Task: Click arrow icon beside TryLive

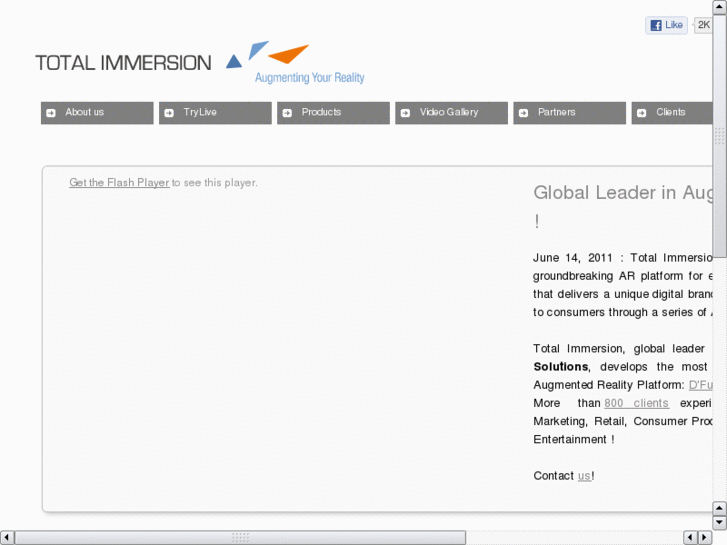Action: (169, 113)
